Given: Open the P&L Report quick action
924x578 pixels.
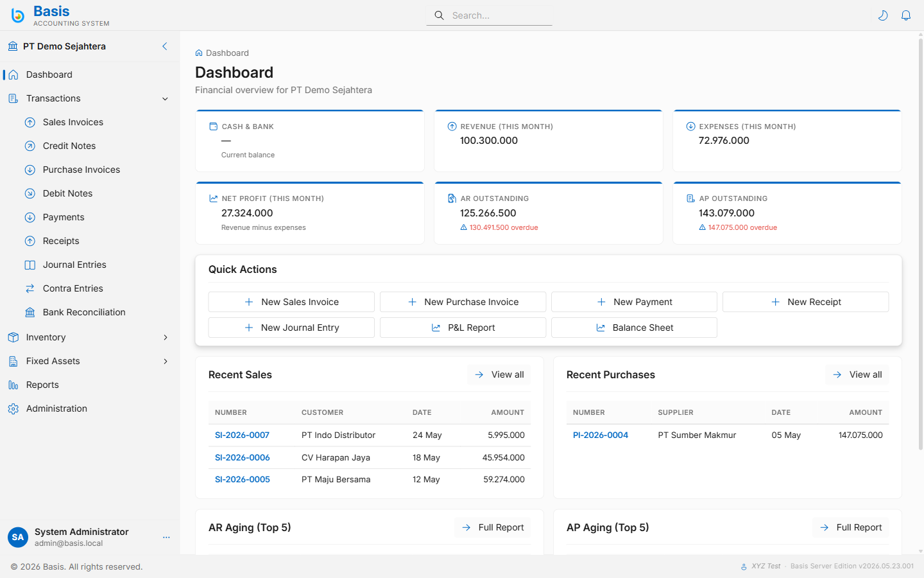Looking at the screenshot, I should (x=463, y=328).
